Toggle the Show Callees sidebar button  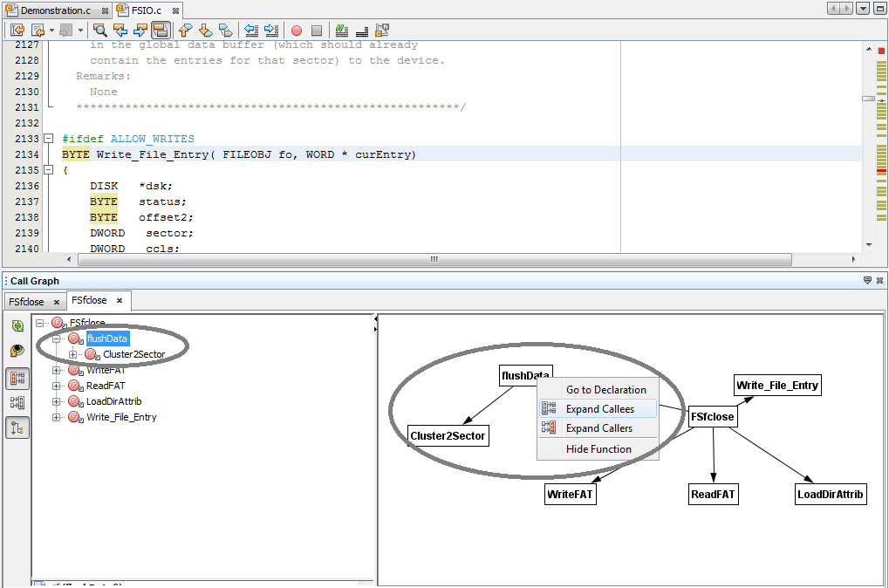[17, 378]
